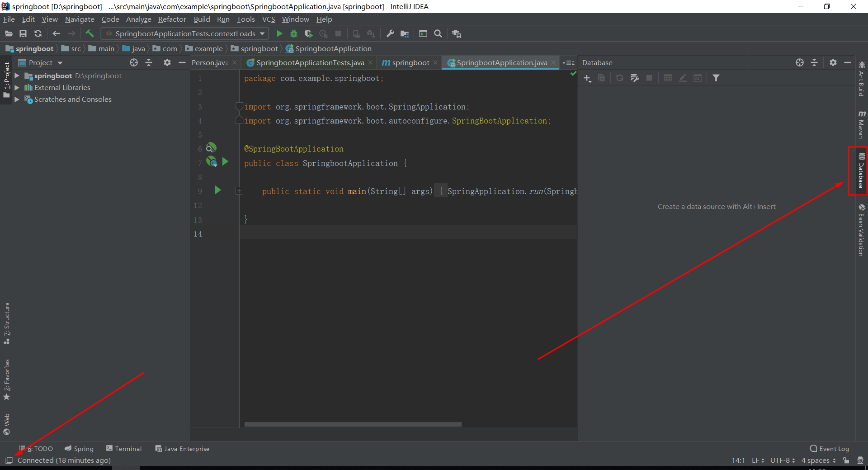This screenshot has height=470, width=868.
Task: Open Project panel gear settings
Action: (x=167, y=62)
